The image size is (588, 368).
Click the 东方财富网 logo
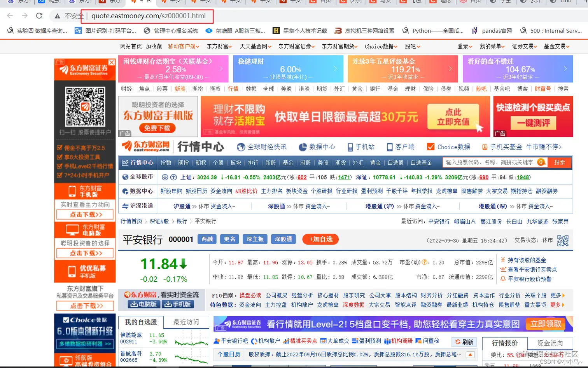point(145,146)
